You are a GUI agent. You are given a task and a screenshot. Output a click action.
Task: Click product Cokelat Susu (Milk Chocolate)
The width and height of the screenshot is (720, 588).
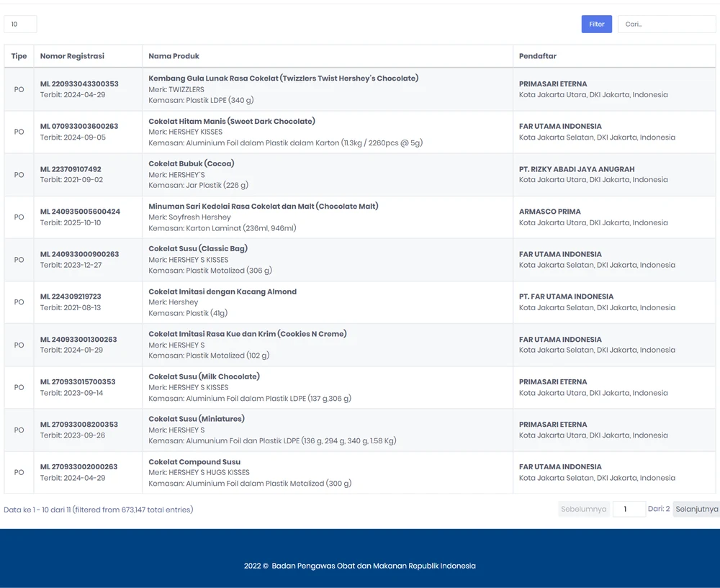(x=204, y=376)
